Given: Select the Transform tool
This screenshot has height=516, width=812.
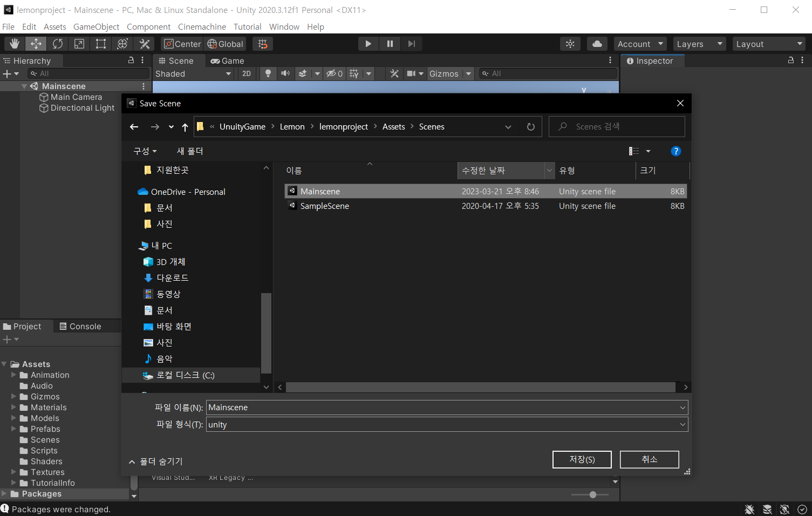Looking at the screenshot, I should point(122,44).
